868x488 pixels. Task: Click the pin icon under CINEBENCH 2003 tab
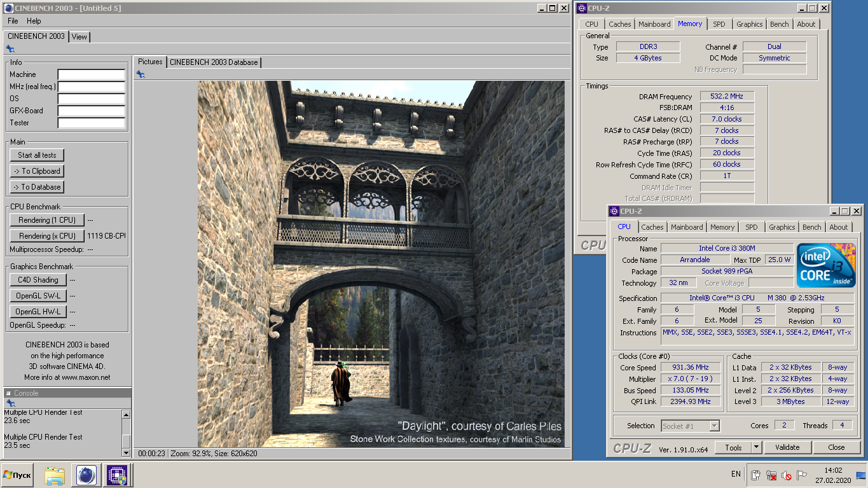[x=10, y=49]
